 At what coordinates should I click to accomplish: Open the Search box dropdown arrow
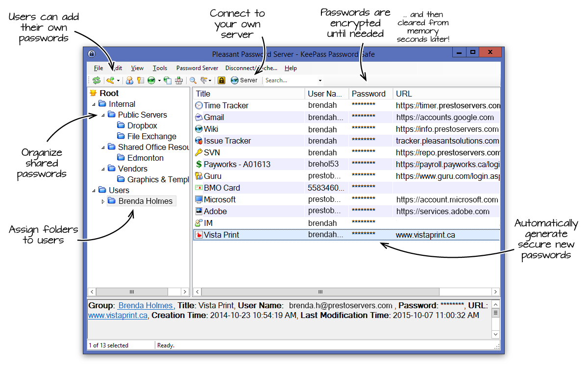tap(320, 80)
